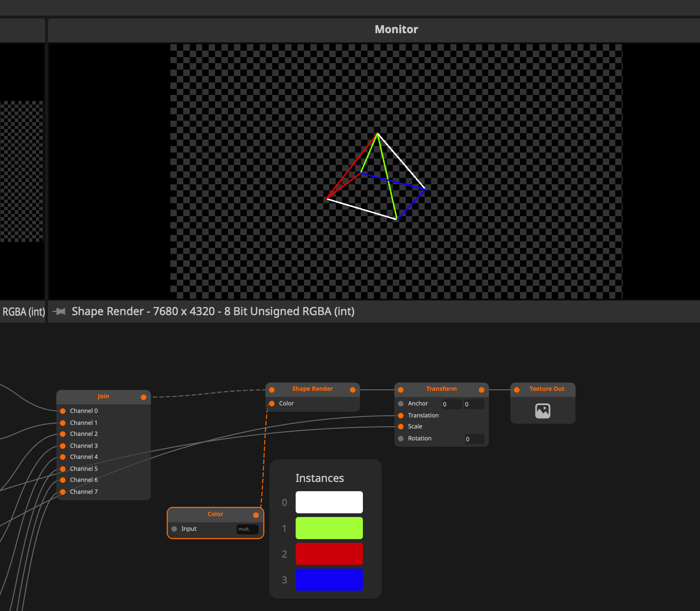Pick the blue instance 3 color swatch

pos(329,580)
